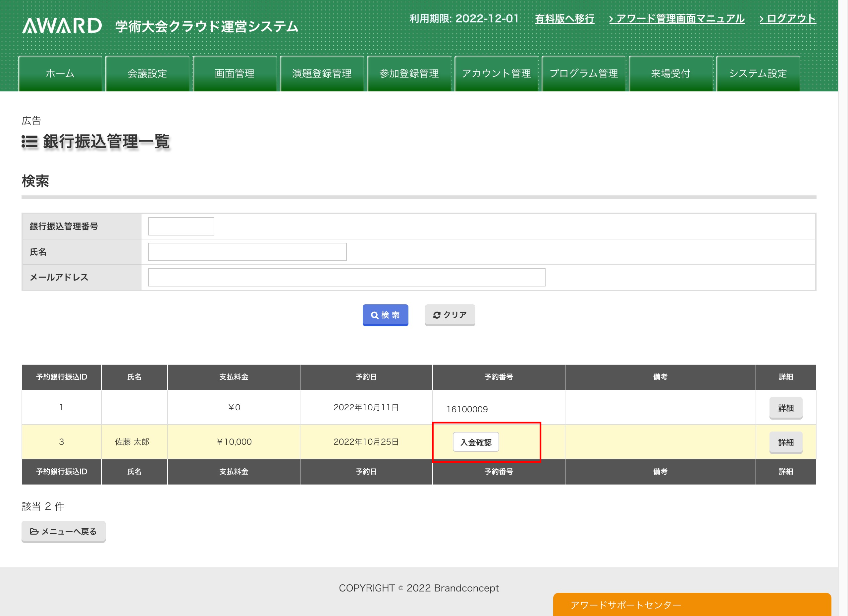Click the date 2022年10月25日
This screenshot has width=848, height=616.
click(366, 442)
